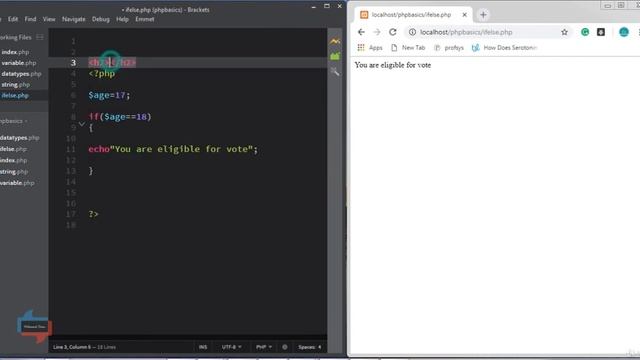Viewport: 640px width, 360px height.
Task: Open variable.php in project tree
Action: click(17, 183)
